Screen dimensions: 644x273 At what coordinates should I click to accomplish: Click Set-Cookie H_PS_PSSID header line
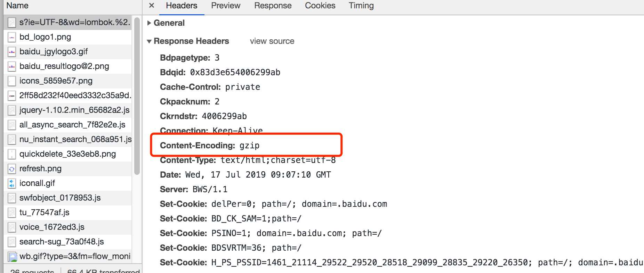click(x=402, y=263)
